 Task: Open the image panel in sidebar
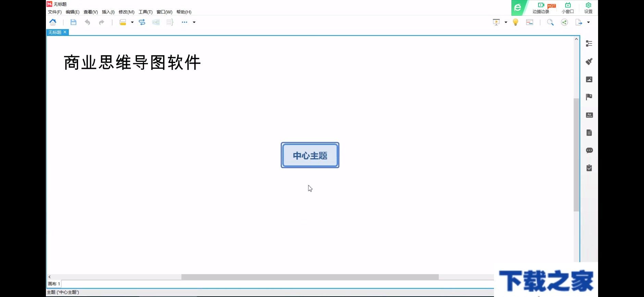click(x=589, y=79)
